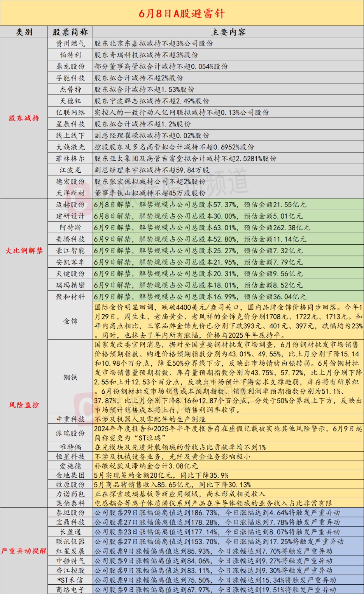Select stock name 恒星科技
The height and width of the screenshot is (594, 364).
click(x=70, y=457)
